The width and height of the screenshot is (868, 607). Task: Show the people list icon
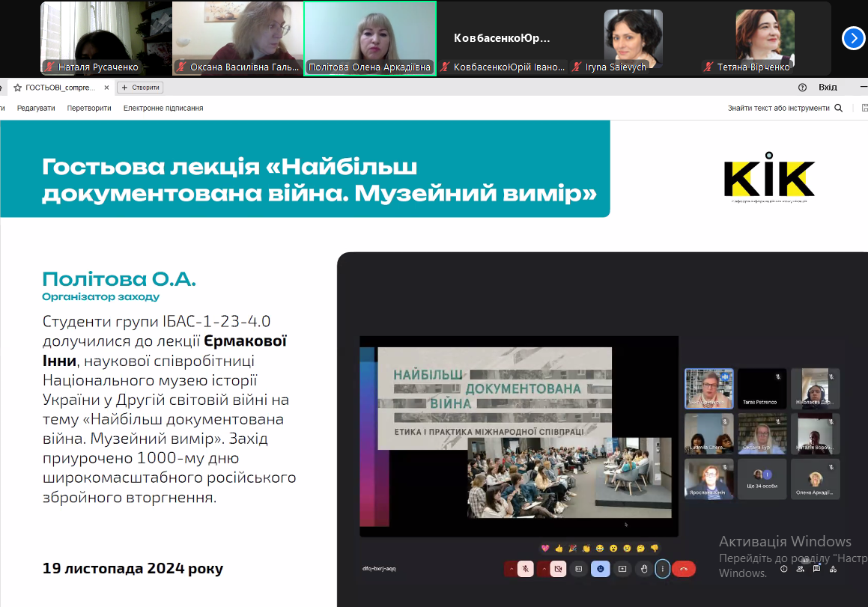point(800,569)
